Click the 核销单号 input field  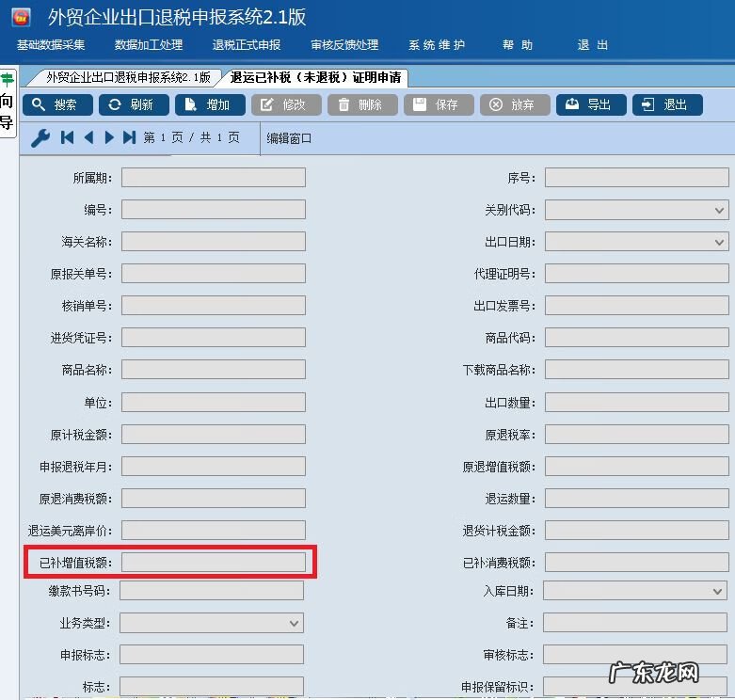tap(214, 306)
